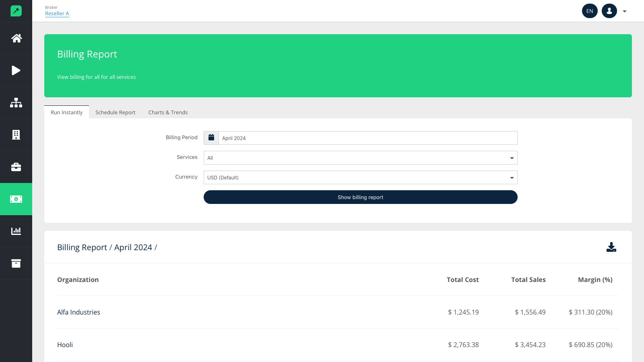
Task: Click the EN language button
Action: pyautogui.click(x=590, y=11)
